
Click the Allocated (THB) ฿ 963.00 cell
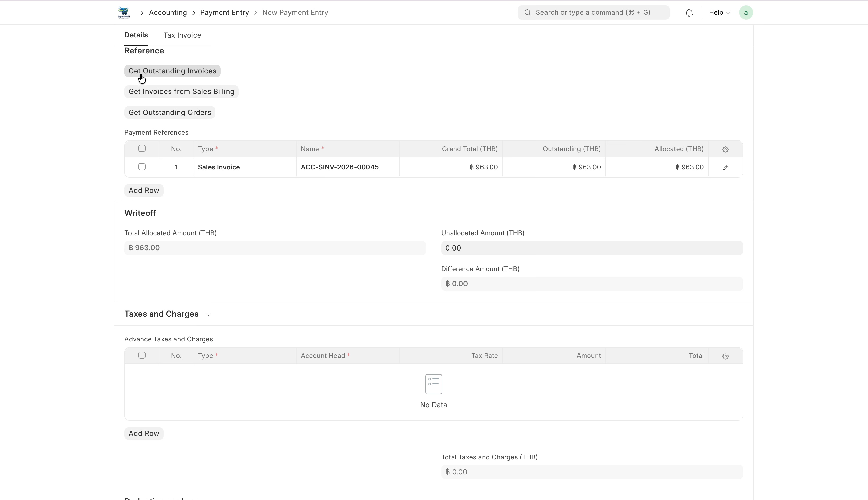pos(656,167)
